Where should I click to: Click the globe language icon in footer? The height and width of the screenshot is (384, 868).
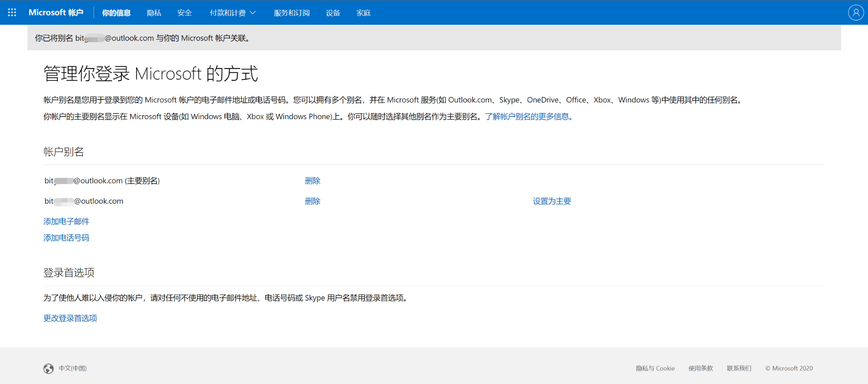tap(49, 368)
